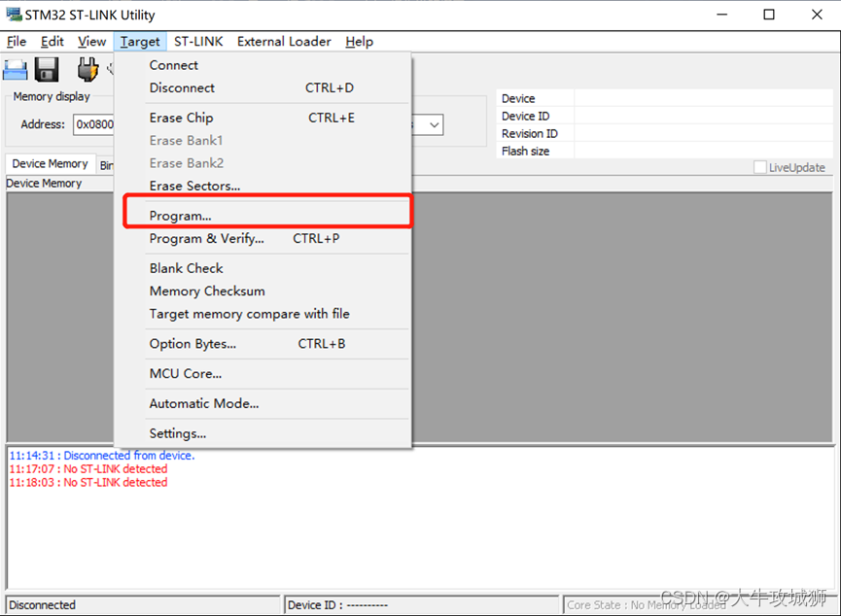Click log line 'Disconnected from device.'

tap(102, 455)
